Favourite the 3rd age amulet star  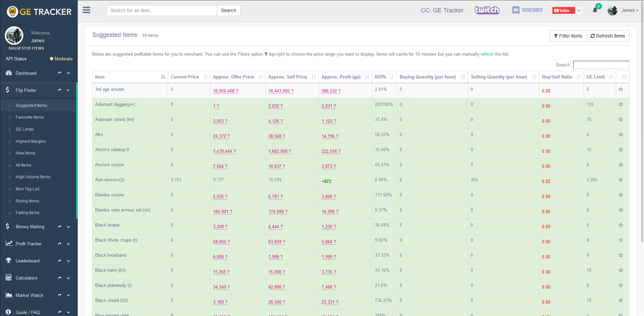(x=620, y=90)
